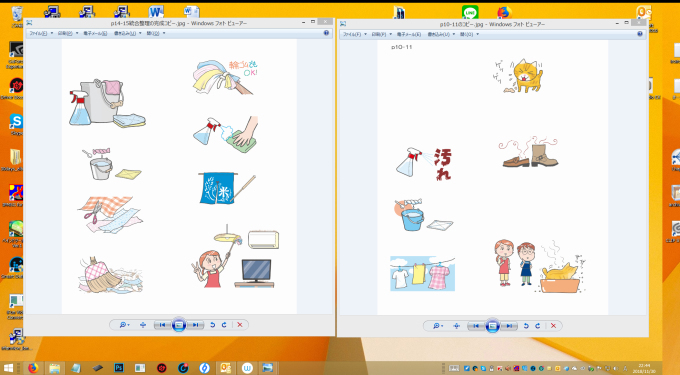Image resolution: width=680 pixels, height=375 pixels.
Task: Click the displayed image in left p14-15 viewer
Action: pyautogui.click(x=179, y=176)
